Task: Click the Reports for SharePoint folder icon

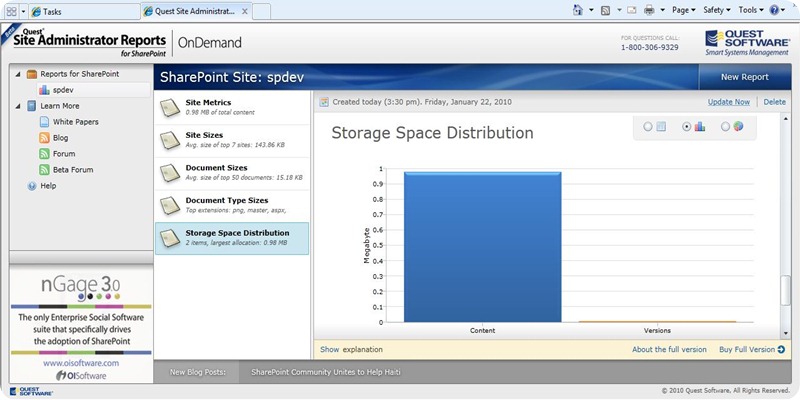Action: 32,74
